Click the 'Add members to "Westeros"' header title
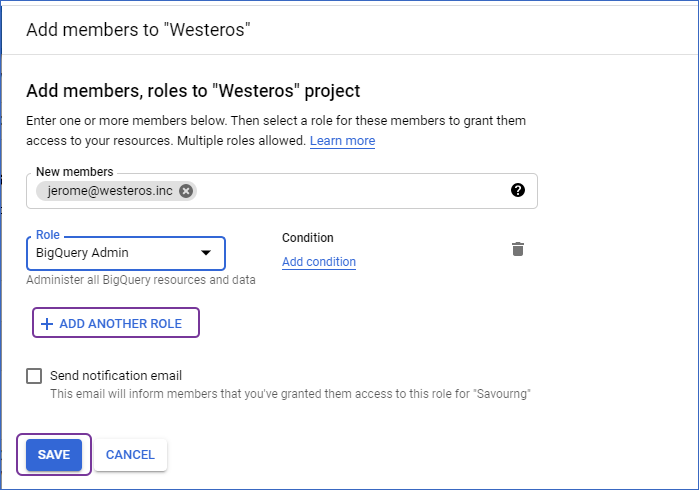 138,30
